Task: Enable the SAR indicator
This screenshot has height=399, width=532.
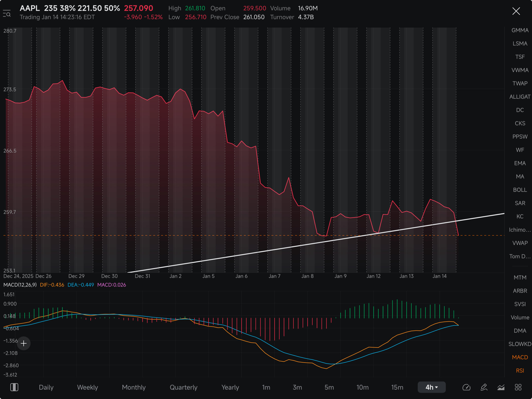Action: 520,203
